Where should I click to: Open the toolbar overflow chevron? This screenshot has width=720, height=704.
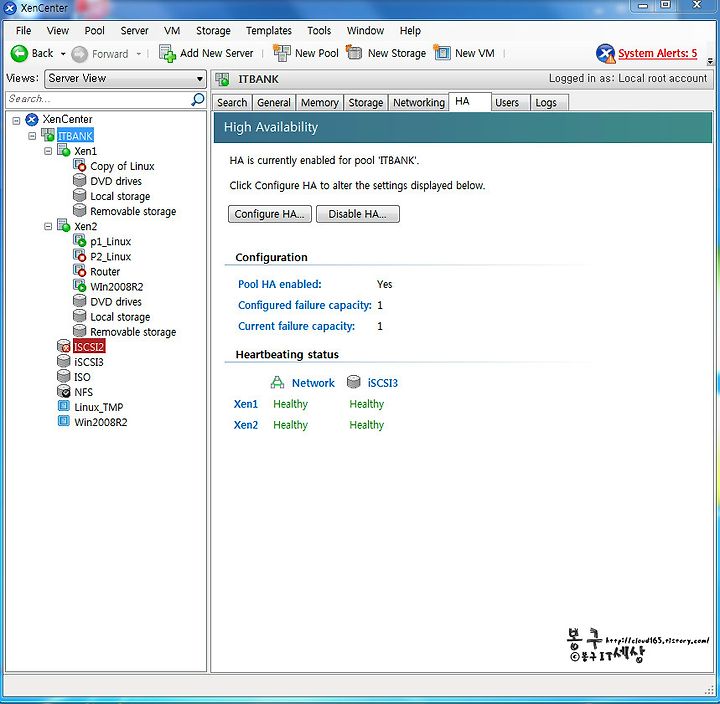click(x=710, y=61)
